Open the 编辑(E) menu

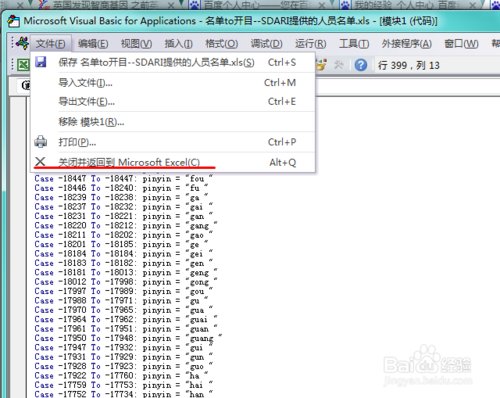point(93,44)
